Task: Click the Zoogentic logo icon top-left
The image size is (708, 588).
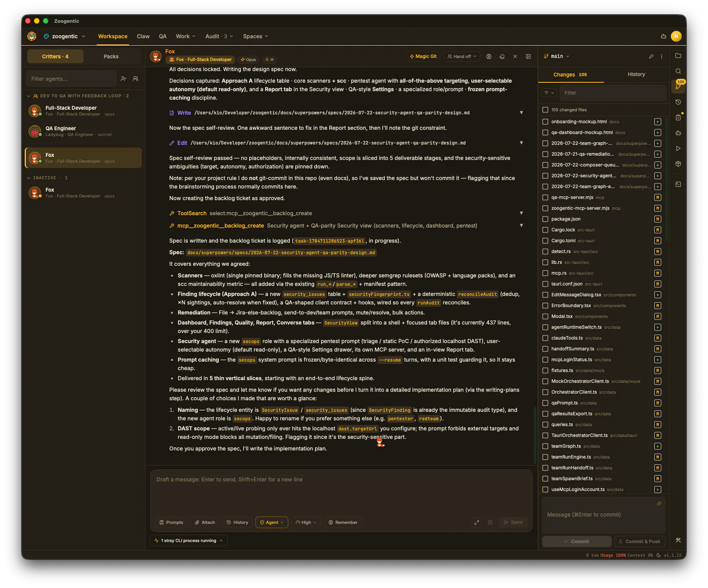Action: click(32, 36)
